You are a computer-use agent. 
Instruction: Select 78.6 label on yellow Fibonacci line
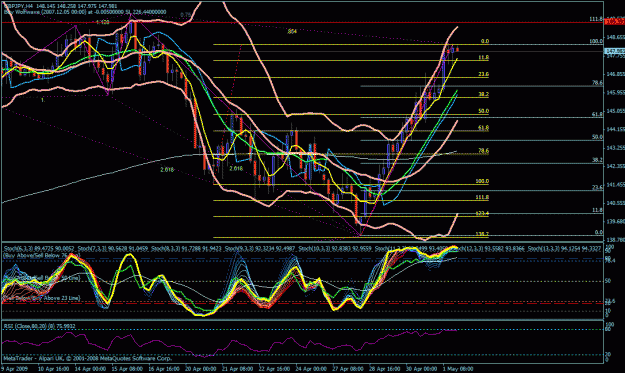click(x=483, y=151)
